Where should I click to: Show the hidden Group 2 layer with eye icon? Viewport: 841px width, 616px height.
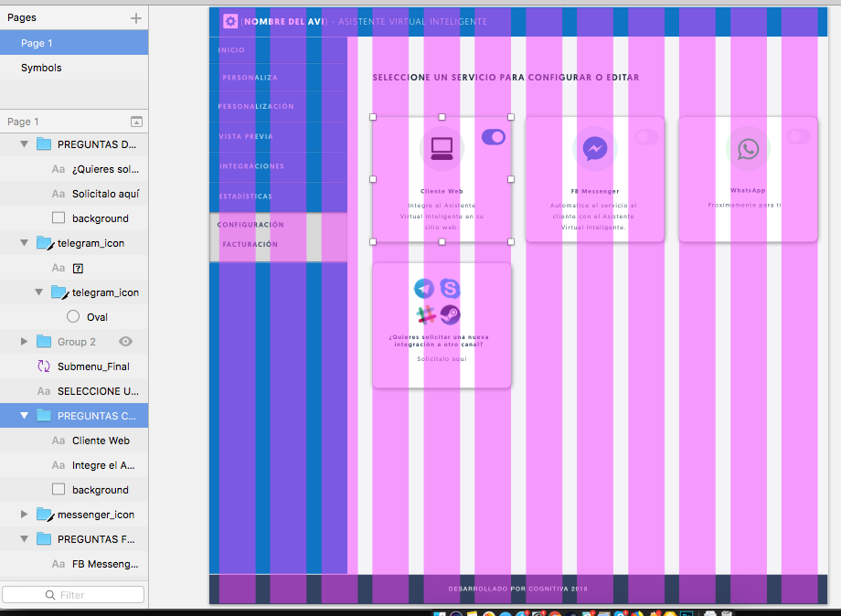click(125, 342)
